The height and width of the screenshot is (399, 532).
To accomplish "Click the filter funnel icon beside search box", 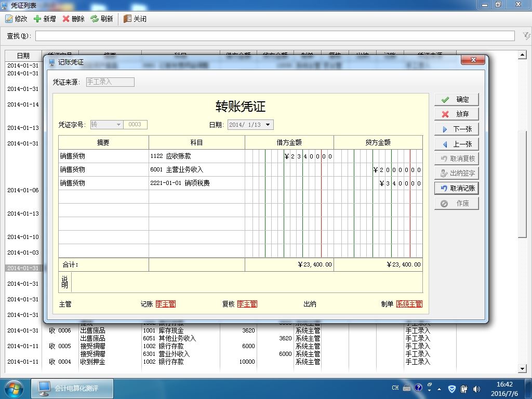I will point(526,36).
